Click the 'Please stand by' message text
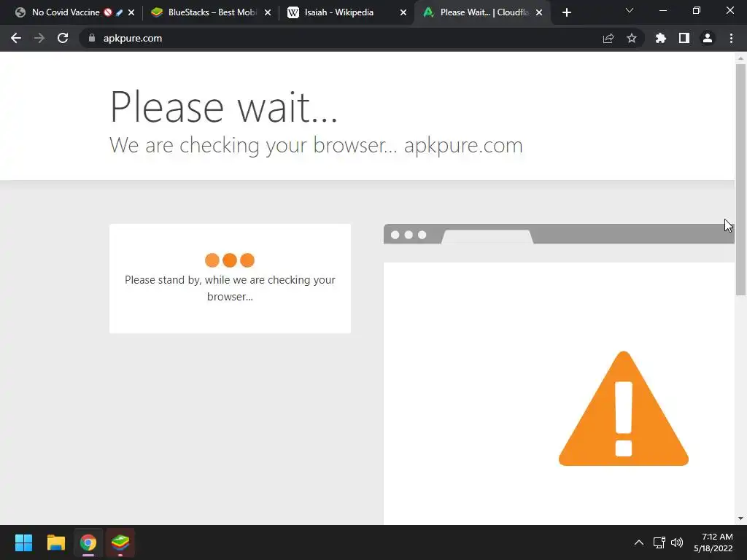747x560 pixels. (230, 288)
